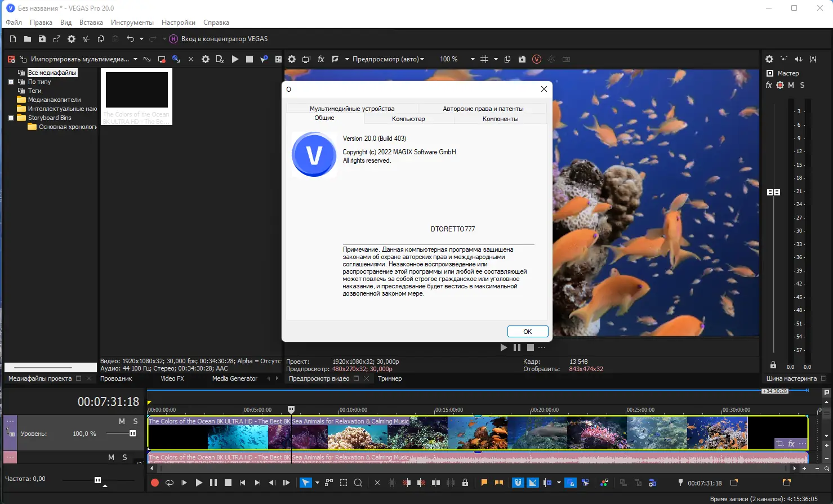The height and width of the screenshot is (504, 833).
Task: Save preview snapshot to file
Action: click(x=522, y=59)
